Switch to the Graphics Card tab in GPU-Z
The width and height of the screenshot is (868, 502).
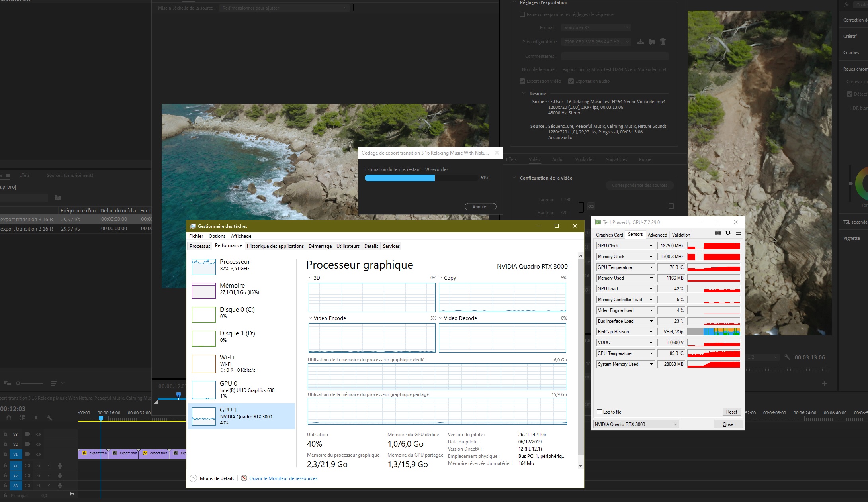click(x=609, y=235)
